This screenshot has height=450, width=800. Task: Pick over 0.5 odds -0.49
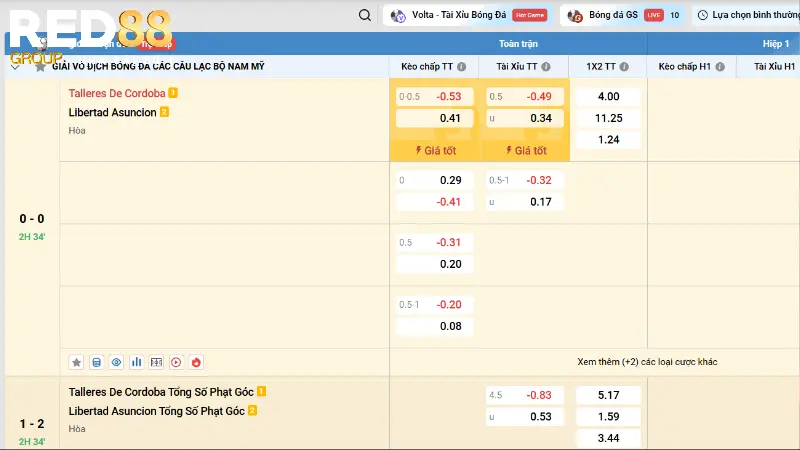point(524,96)
